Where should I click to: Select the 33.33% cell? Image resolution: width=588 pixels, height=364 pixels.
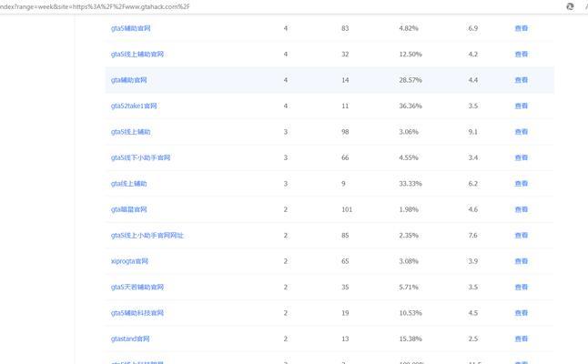411,183
